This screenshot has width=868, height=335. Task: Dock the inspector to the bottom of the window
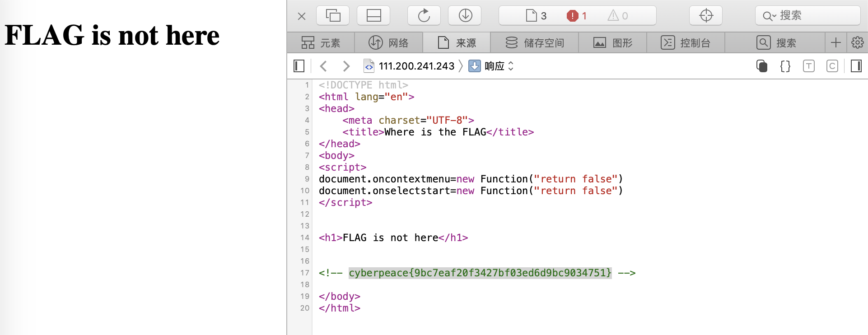coord(373,16)
